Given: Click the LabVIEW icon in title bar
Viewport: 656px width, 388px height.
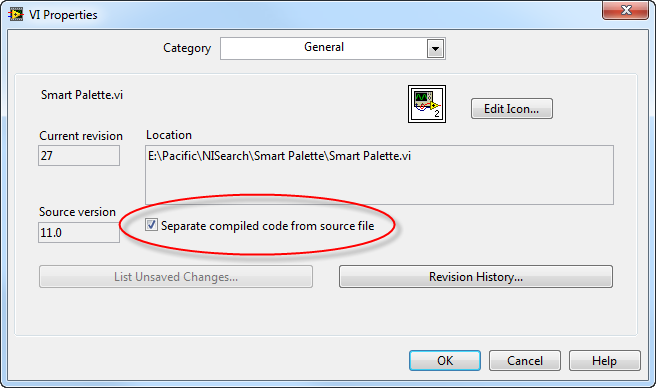Looking at the screenshot, I should click(16, 15).
